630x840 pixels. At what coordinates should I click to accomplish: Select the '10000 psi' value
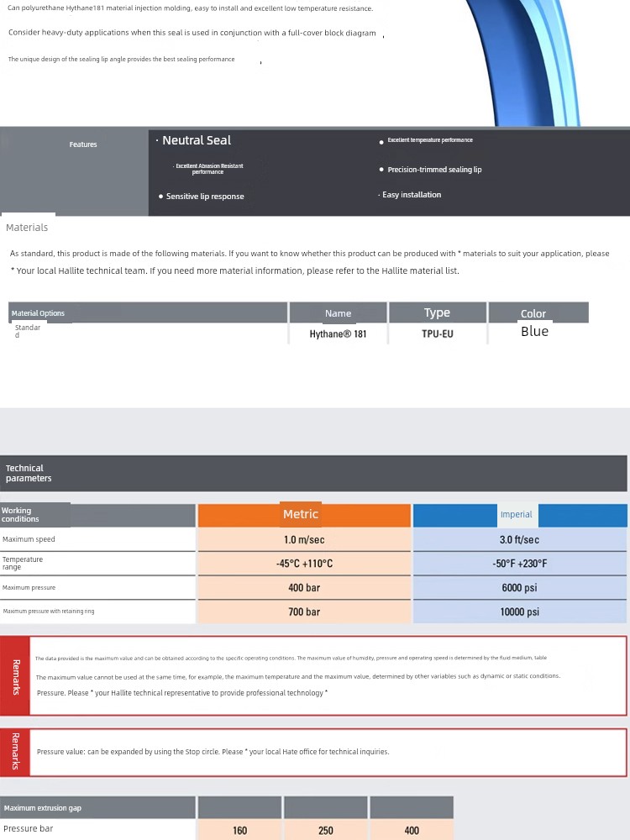[x=520, y=612]
